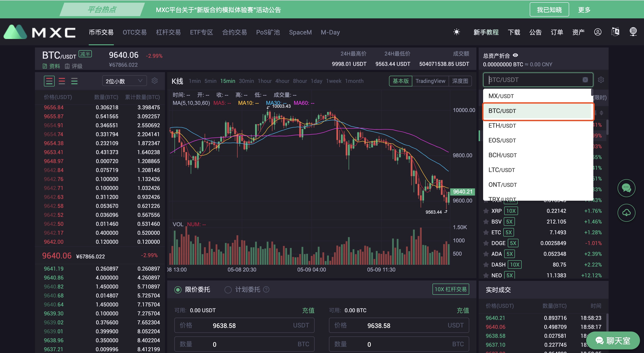
Task: Favorite ADA with its star icon
Action: pyautogui.click(x=486, y=254)
